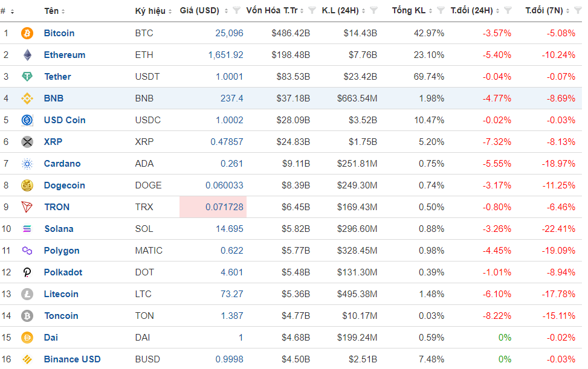Click the Tether logo icon
This screenshot has width=588, height=369.
pos(27,77)
